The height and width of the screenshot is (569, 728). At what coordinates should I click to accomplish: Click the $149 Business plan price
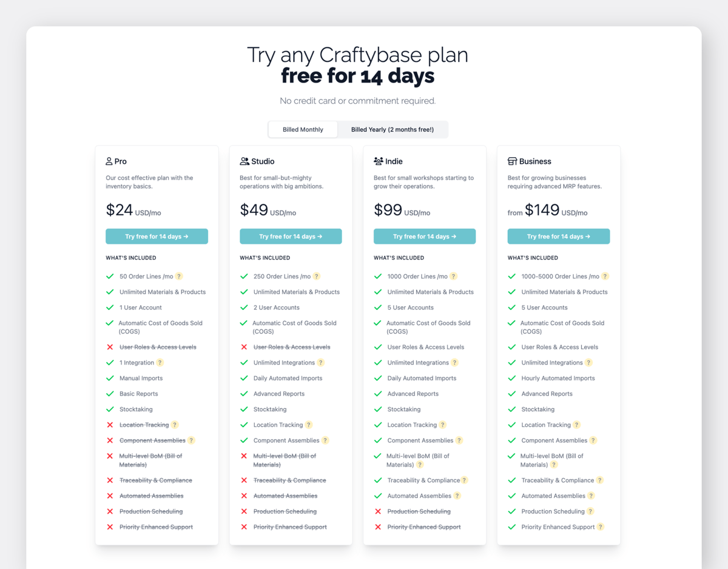(x=542, y=210)
